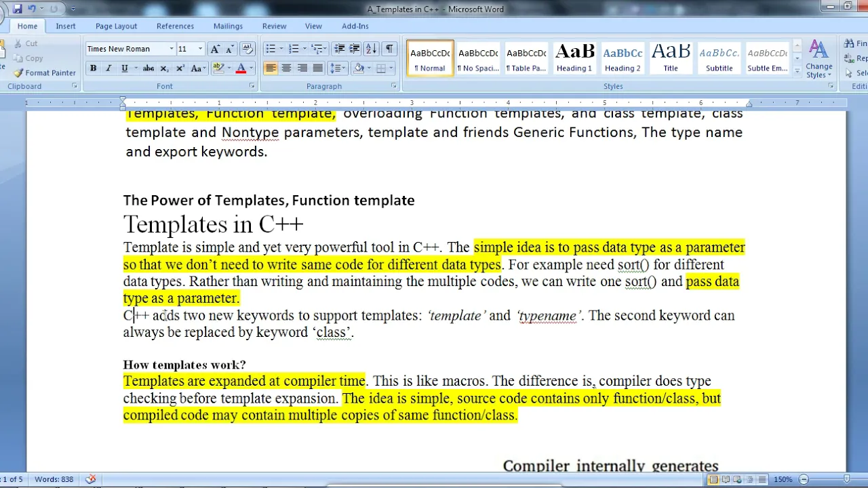868x488 pixels.
Task: Click the Grow Font icon
Action: [x=215, y=49]
